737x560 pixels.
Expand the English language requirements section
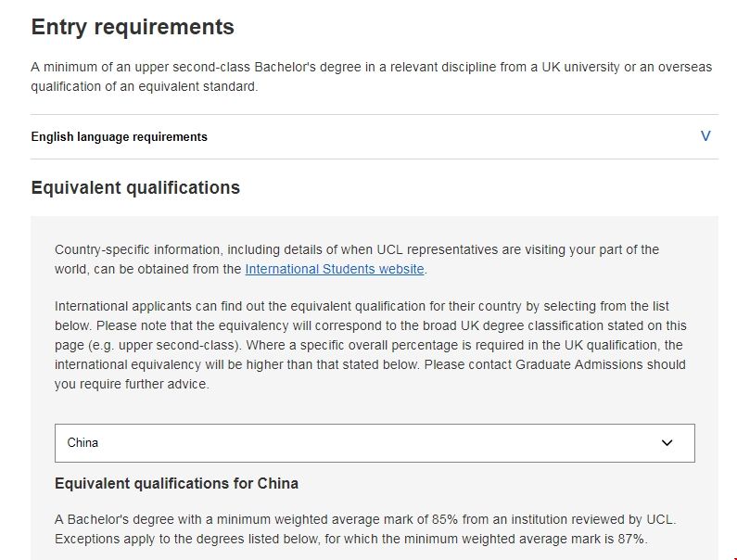coord(119,136)
